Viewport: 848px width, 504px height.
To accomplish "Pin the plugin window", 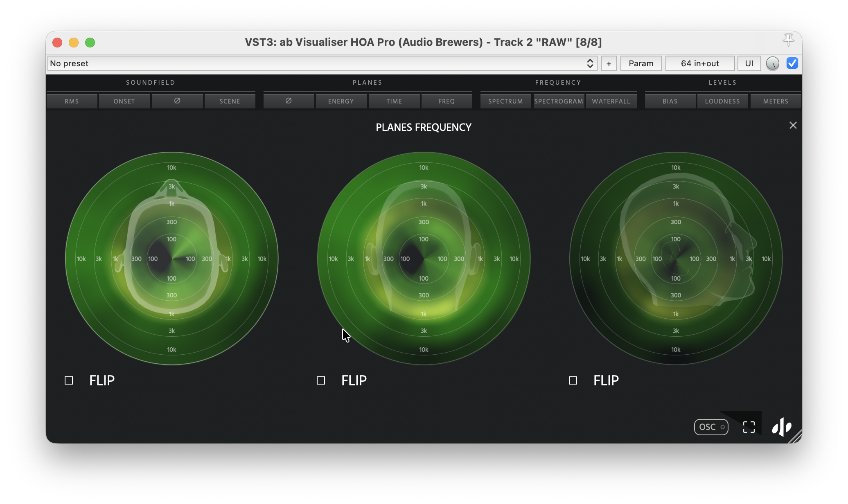I will [x=788, y=40].
